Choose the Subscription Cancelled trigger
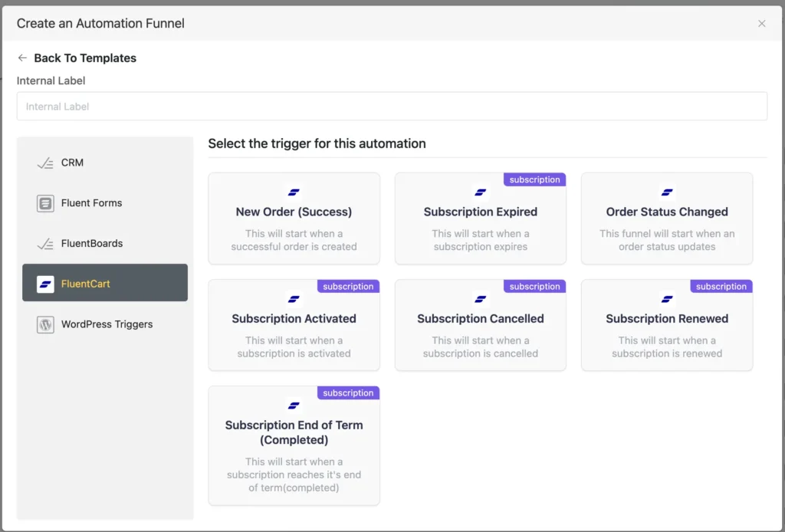The image size is (785, 532). coord(480,326)
